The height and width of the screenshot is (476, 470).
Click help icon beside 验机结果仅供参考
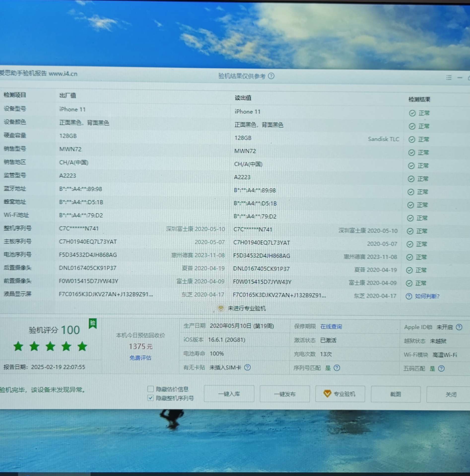pyautogui.click(x=271, y=76)
